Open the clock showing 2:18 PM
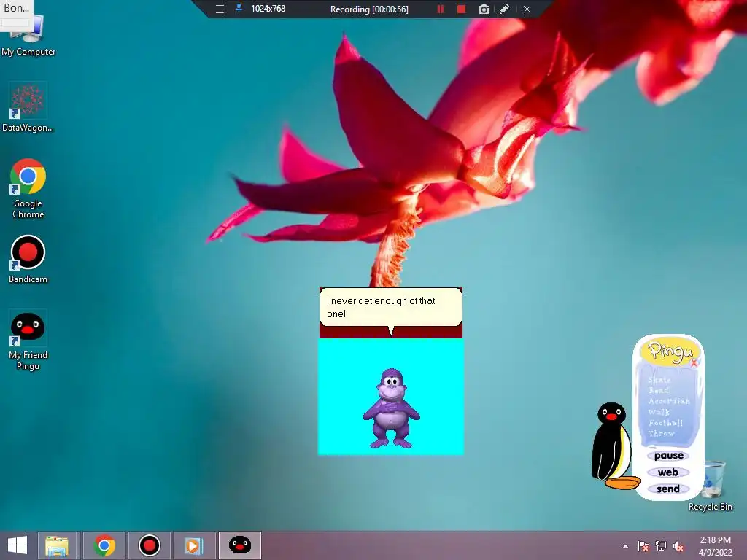747x560 pixels. pyautogui.click(x=715, y=546)
